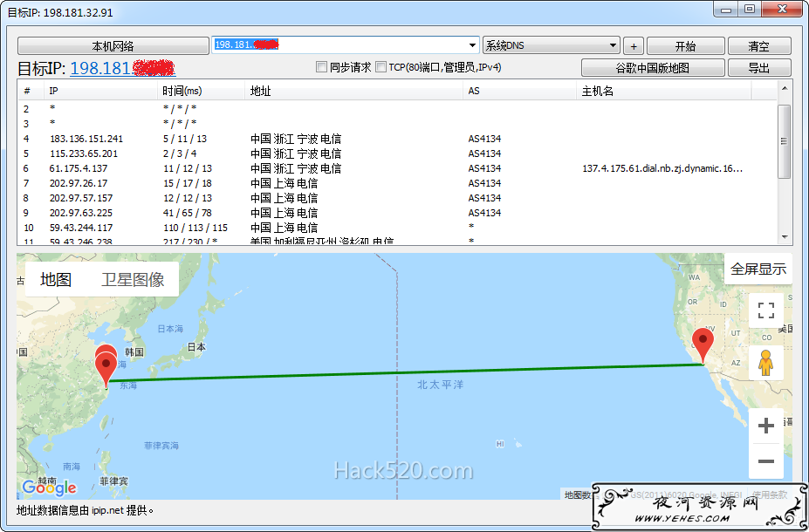Click the 全屏显示 map button
Screen dimensions: 809x532
758,269
